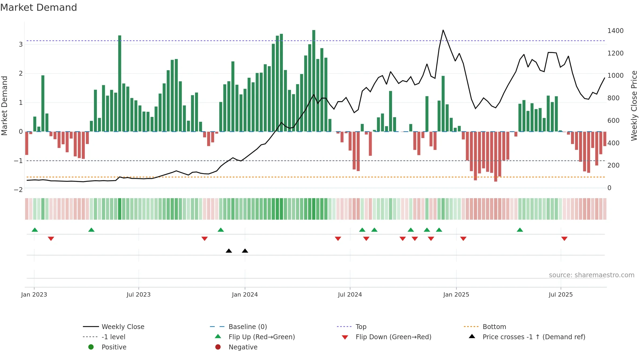Click the red Flip Down legend triangle
Image resolution: width=644 pixels, height=362 pixels.
point(345,337)
